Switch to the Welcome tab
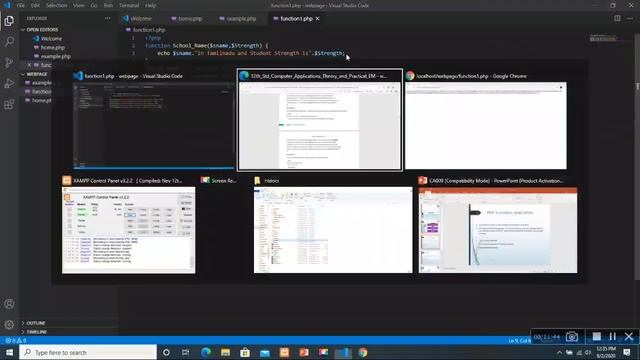The image size is (640, 360). [x=138, y=18]
